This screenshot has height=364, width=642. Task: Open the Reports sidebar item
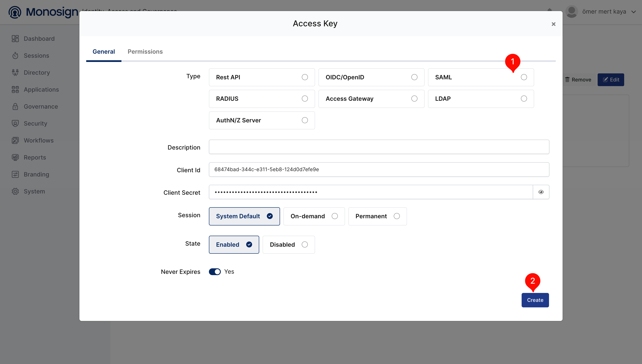[29, 157]
